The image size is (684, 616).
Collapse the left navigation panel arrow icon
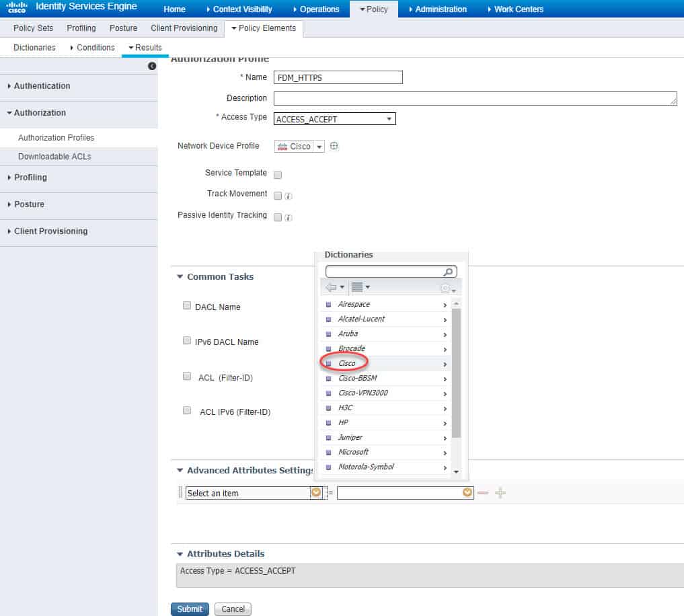152,66
